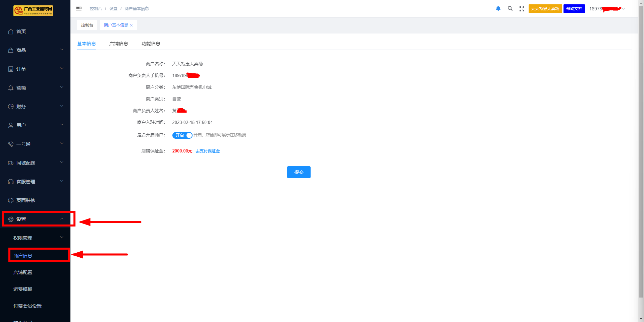The image size is (644, 322).
Task: Open the 帮助文档 help button
Action: pos(574,9)
